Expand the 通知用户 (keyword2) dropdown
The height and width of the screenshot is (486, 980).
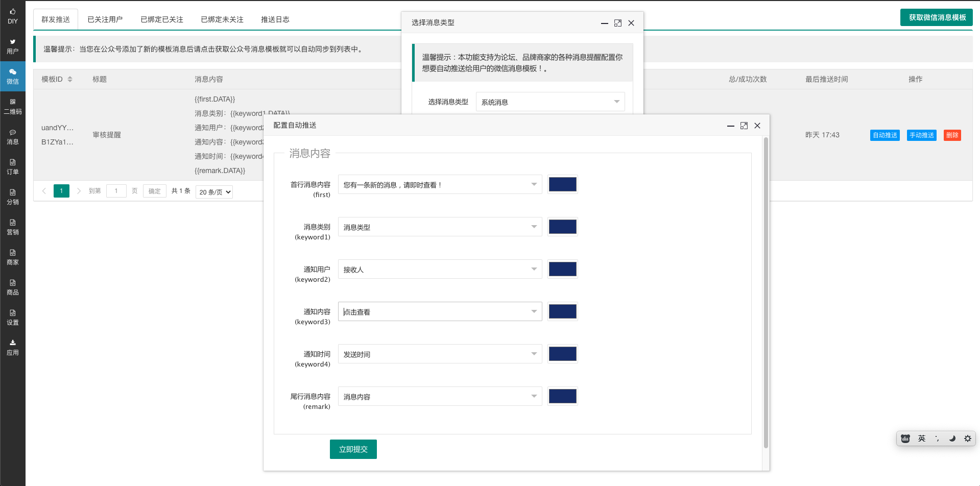click(x=440, y=269)
